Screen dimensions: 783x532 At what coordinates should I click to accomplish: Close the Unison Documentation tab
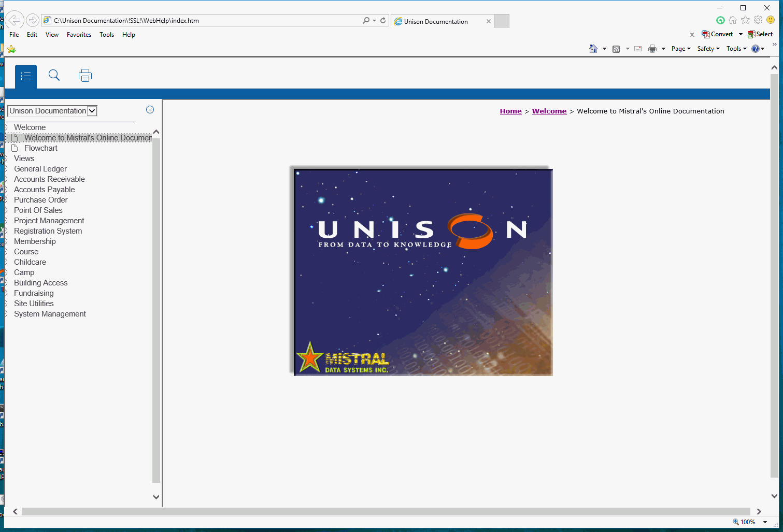tap(489, 21)
